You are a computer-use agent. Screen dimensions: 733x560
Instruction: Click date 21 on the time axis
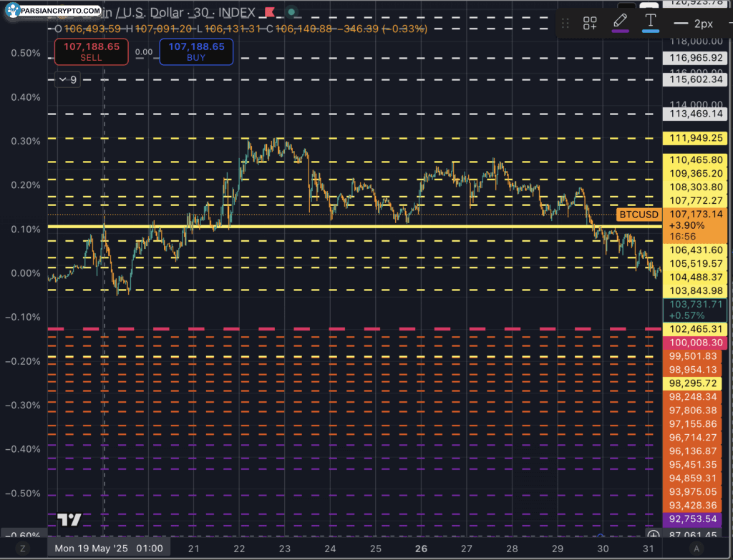[193, 549]
